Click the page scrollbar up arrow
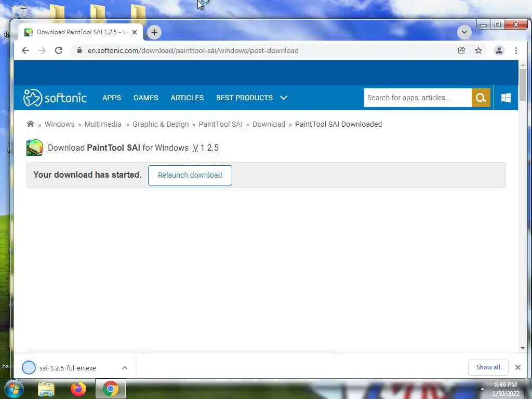The height and width of the screenshot is (399, 532). 523,64
